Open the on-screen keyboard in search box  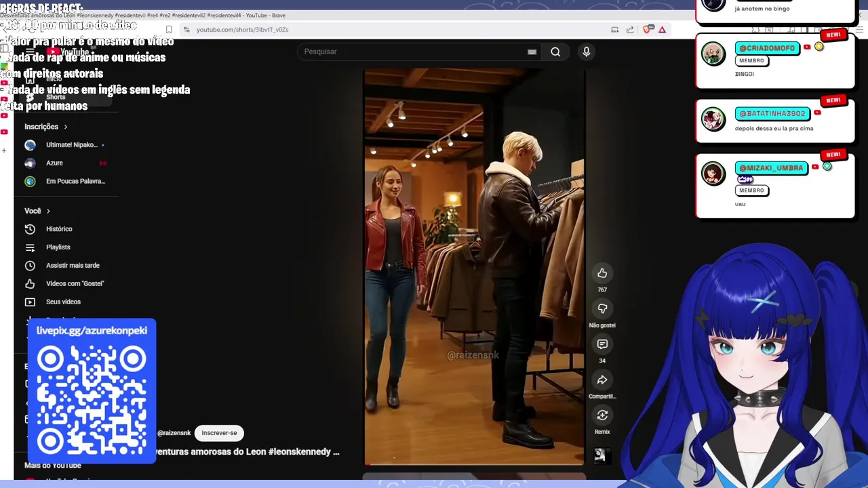tap(532, 52)
